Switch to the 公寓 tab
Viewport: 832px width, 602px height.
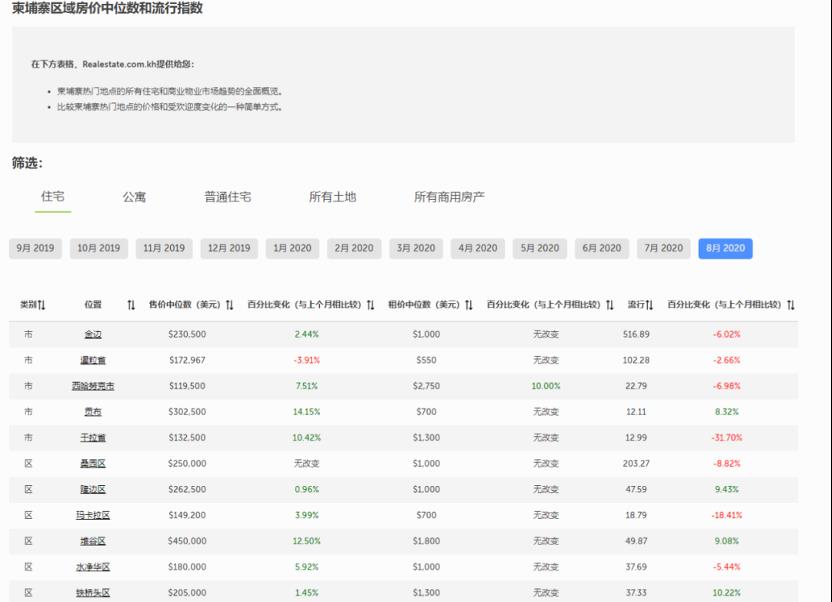[x=134, y=197]
